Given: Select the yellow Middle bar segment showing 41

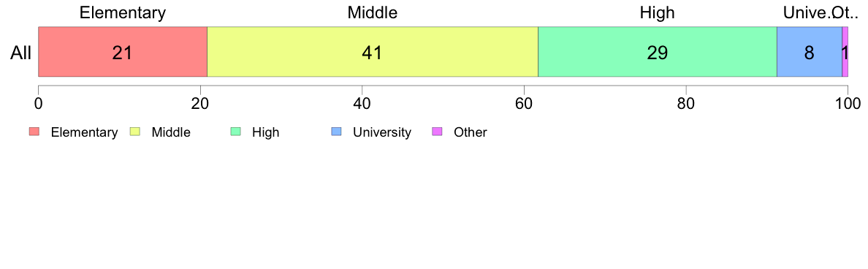Looking at the screenshot, I should (373, 51).
